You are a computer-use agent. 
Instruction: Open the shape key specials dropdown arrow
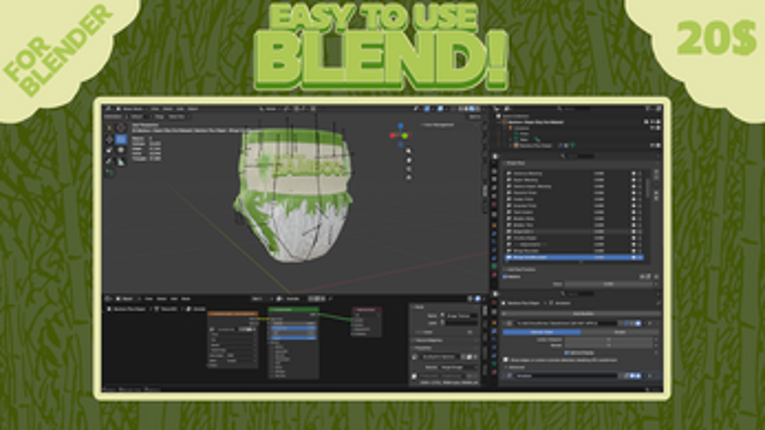656,184
